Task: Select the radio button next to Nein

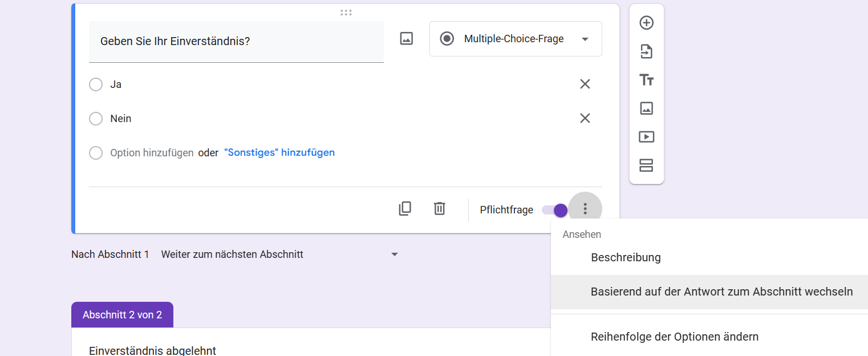Action: (x=96, y=119)
